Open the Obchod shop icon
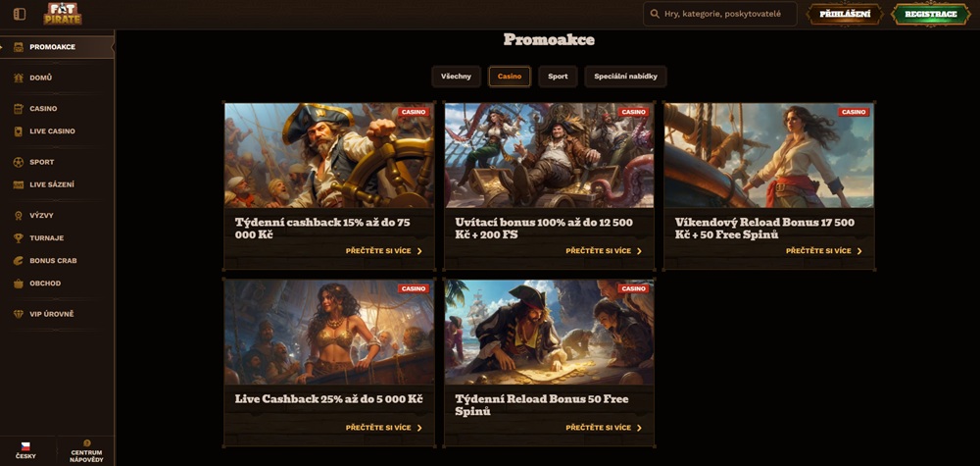This screenshot has height=466, width=980. (20, 284)
